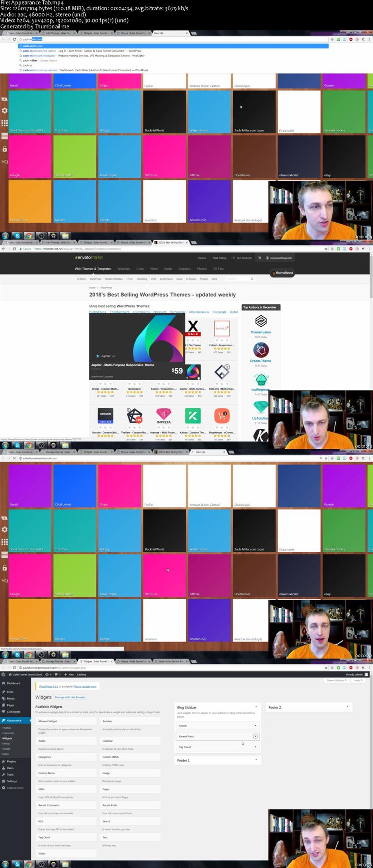Open Forums in the Envato header

coord(202,258)
